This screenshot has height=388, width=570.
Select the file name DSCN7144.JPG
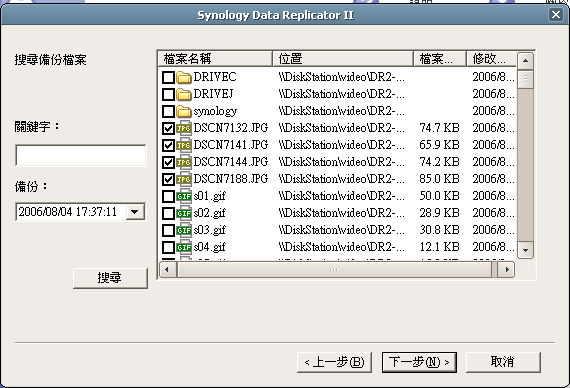click(230, 162)
